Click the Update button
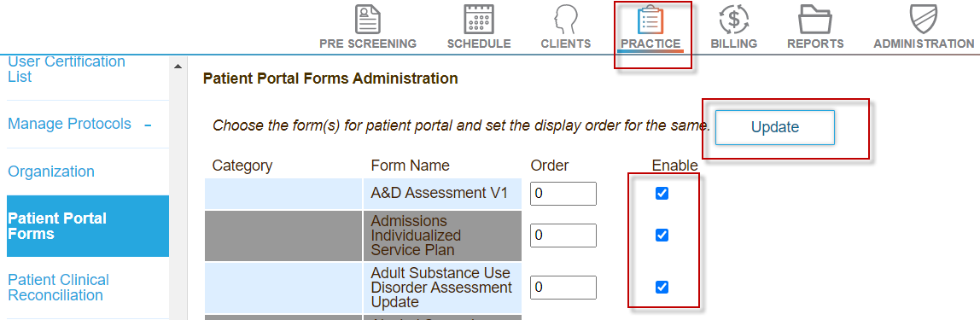 [x=775, y=127]
